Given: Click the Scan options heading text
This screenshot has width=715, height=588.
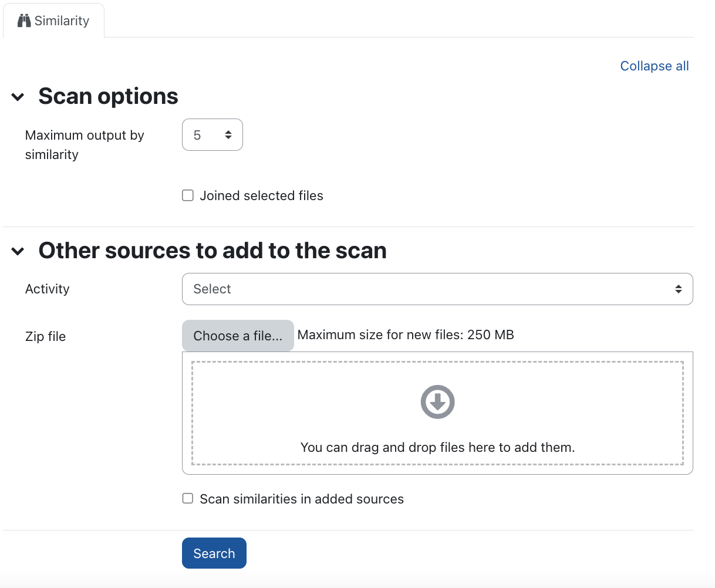Looking at the screenshot, I should [x=108, y=96].
